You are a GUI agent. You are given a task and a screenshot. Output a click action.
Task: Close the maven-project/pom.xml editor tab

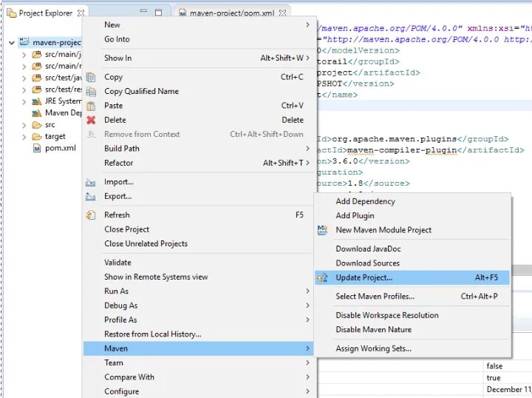coord(282,13)
